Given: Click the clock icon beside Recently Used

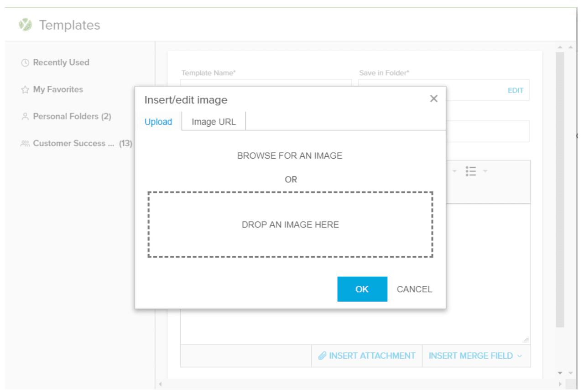Looking at the screenshot, I should click(25, 63).
